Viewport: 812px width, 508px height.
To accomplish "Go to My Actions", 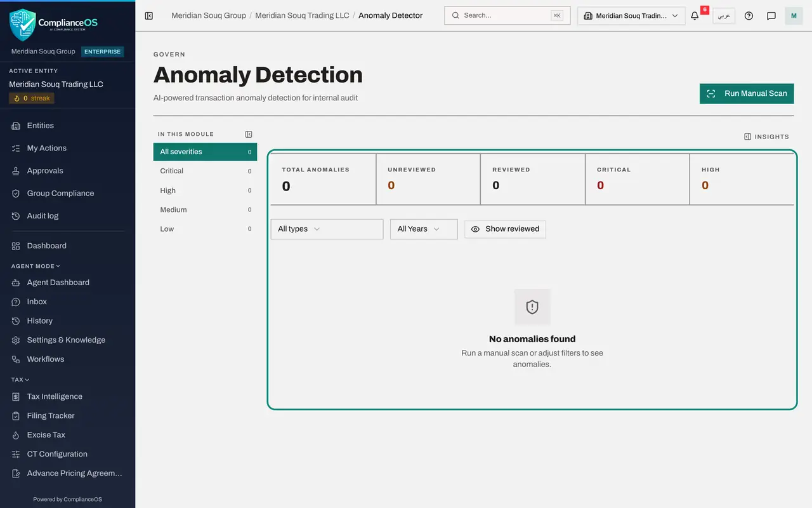I will coord(67,148).
